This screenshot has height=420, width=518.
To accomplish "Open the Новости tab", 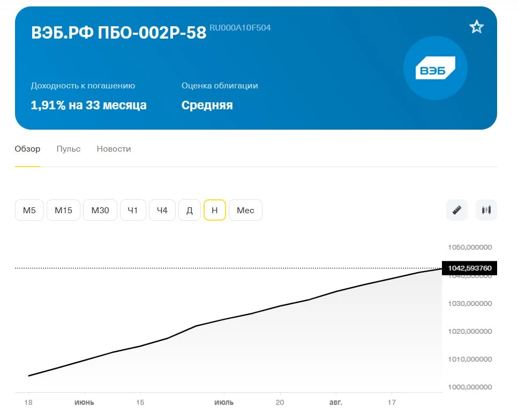I will point(114,149).
